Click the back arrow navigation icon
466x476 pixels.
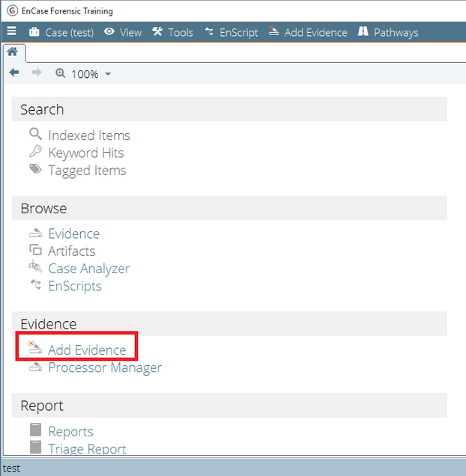[x=14, y=73]
